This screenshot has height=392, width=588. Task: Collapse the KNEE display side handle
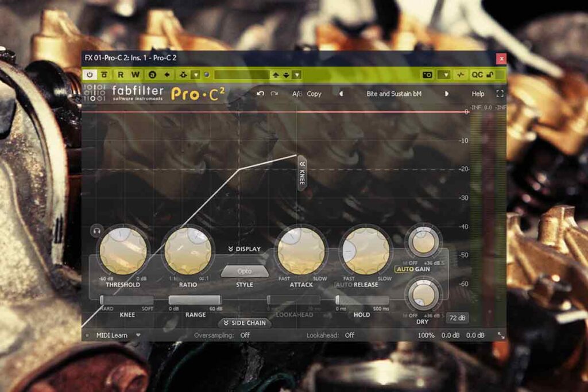click(302, 173)
